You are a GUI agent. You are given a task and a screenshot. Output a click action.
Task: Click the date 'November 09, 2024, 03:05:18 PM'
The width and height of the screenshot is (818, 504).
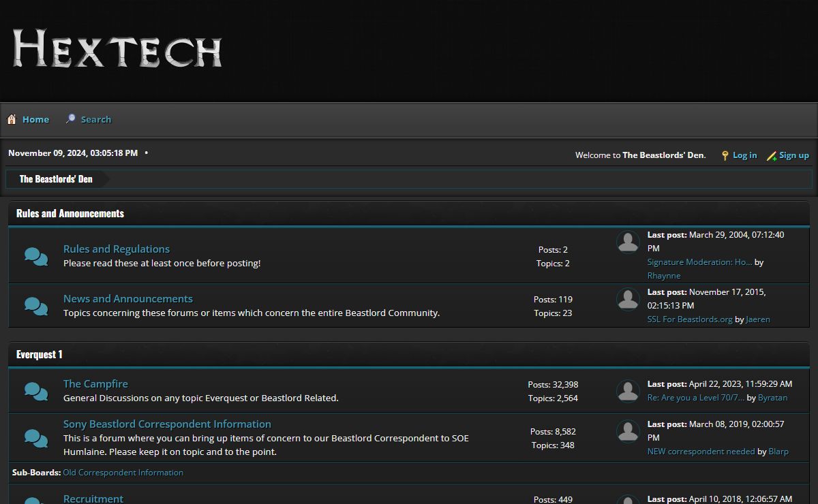(x=73, y=153)
